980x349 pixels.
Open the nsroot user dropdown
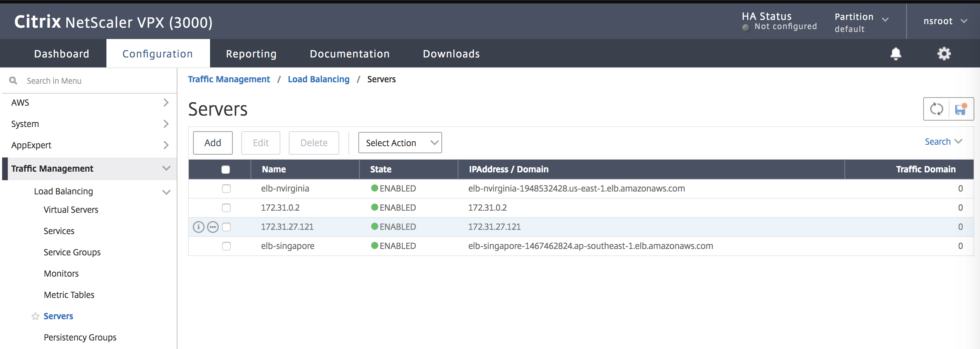pos(945,21)
